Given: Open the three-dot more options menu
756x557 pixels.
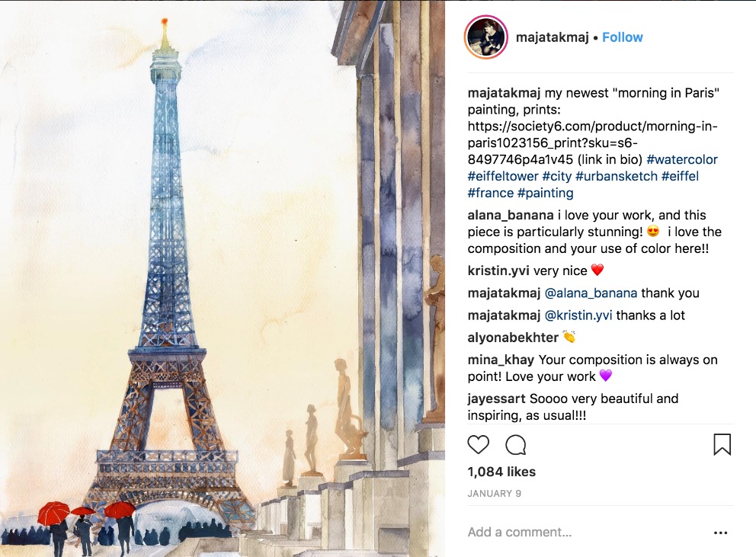Looking at the screenshot, I should [720, 533].
